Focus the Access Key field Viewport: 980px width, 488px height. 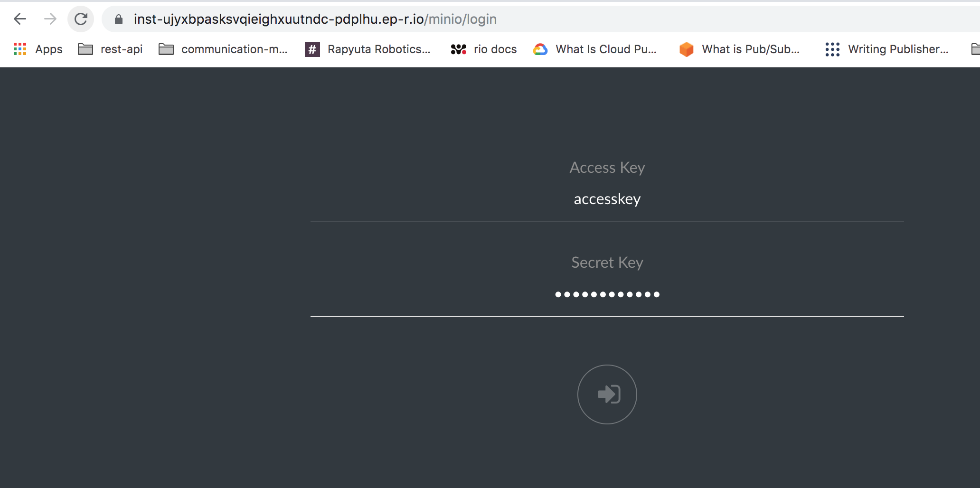point(607,199)
